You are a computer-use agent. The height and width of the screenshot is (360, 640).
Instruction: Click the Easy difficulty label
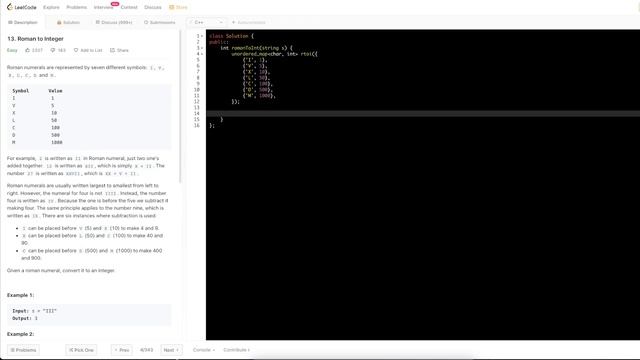(12, 50)
